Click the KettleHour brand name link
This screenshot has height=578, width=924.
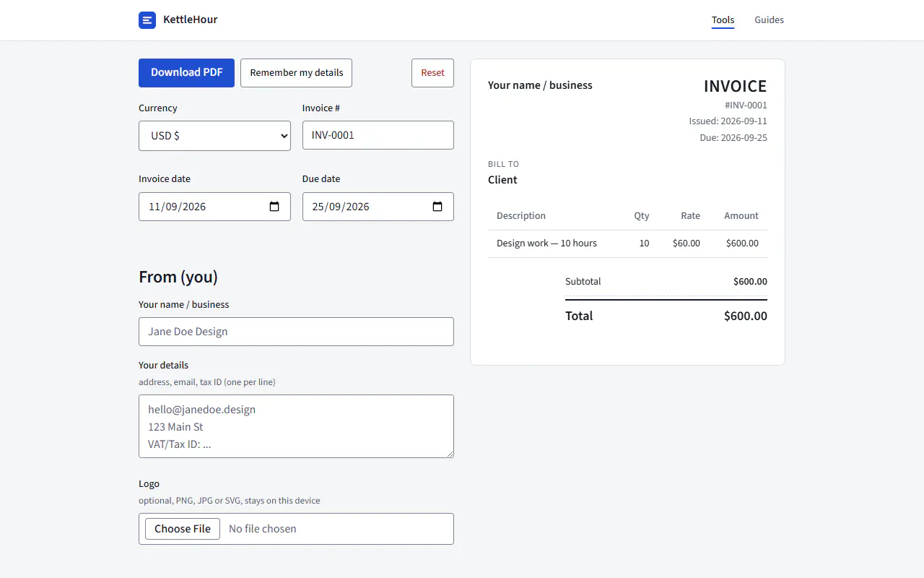pos(190,20)
